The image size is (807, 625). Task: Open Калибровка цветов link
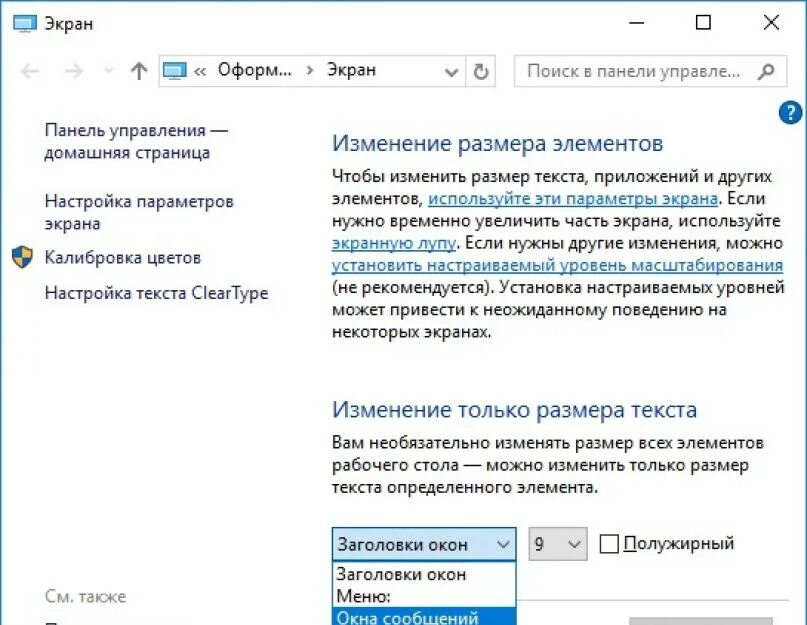[x=122, y=257]
